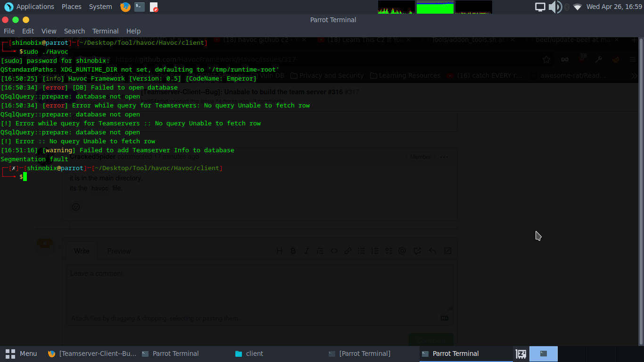Toggle the smiley reaction on the comment
Image resolution: width=644 pixels, height=362 pixels.
coord(76,206)
